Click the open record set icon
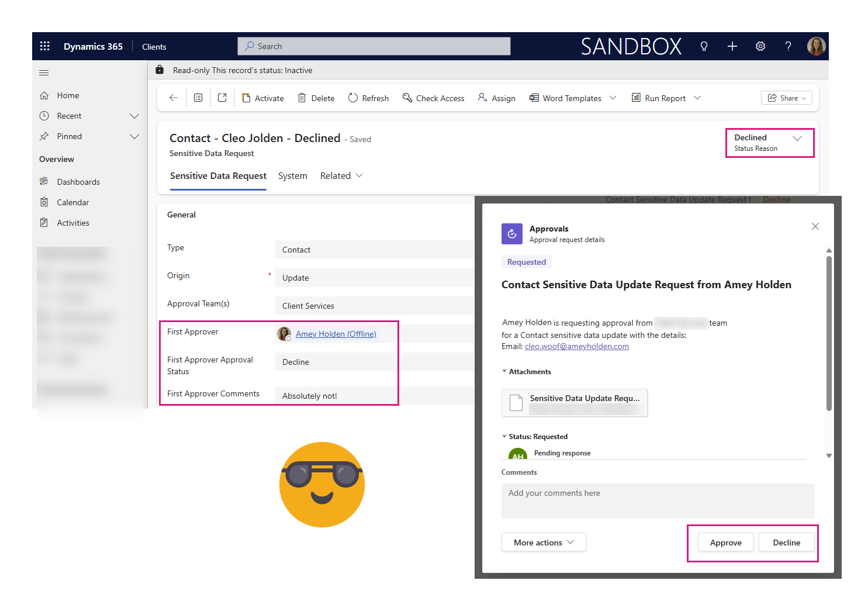Viewport: 868px width, 601px height. tap(198, 98)
